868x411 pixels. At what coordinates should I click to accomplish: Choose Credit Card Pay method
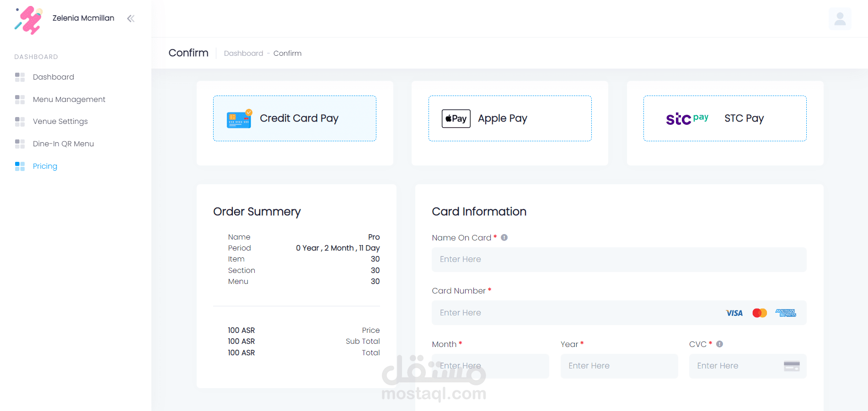(295, 118)
